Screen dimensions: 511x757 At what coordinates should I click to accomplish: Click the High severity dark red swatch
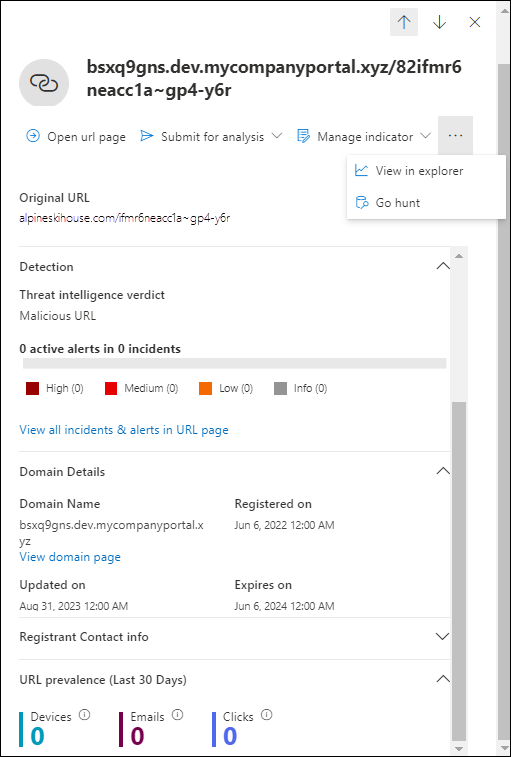pyautogui.click(x=32, y=389)
